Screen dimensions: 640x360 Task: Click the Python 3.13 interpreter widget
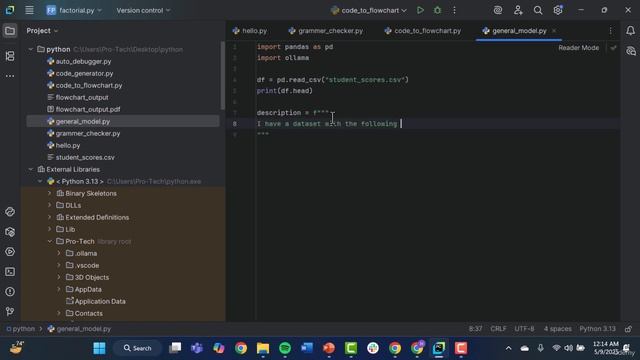coord(597,329)
